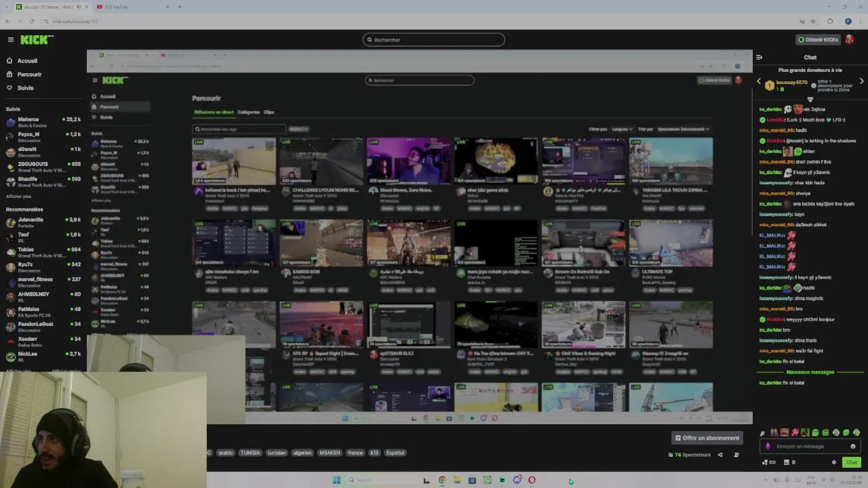Screen dimensions: 868x488
Task: Open the Windows Start menu
Action: [336, 480]
